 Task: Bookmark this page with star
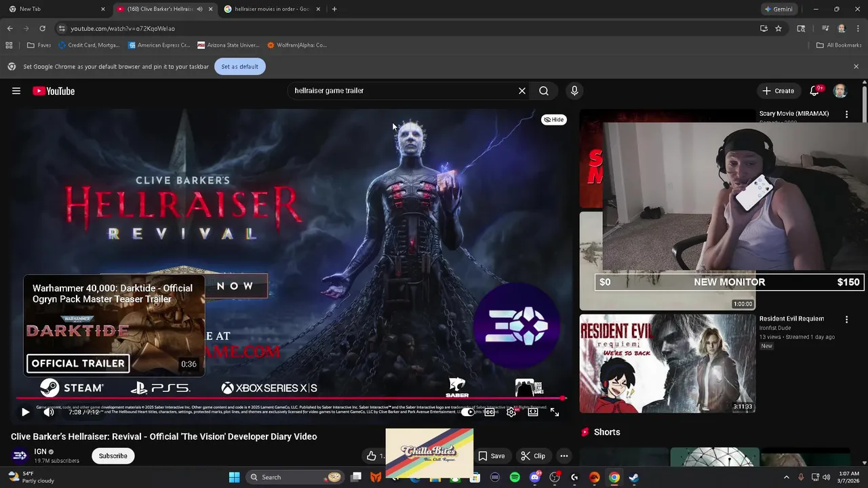point(778,28)
